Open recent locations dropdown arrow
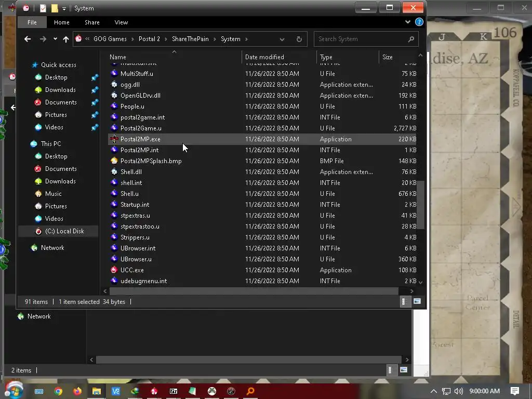The image size is (532, 399). pyautogui.click(x=55, y=39)
